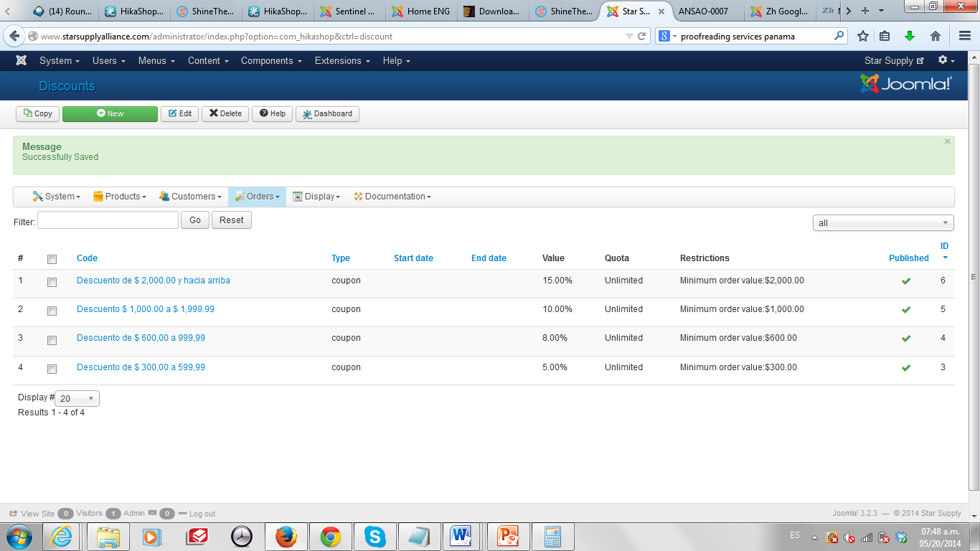Check the select-all checkbox in the table header
Viewport: 980px width, 551px height.
click(52, 259)
